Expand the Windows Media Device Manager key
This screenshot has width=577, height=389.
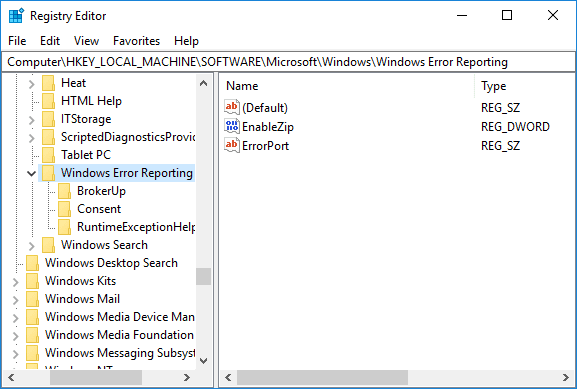(15, 318)
